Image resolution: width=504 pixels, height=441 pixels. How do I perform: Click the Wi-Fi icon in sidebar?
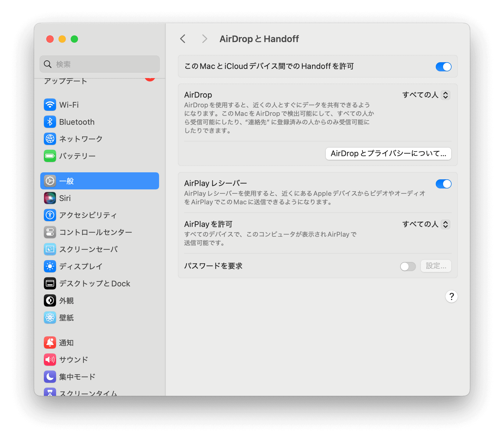pos(50,105)
